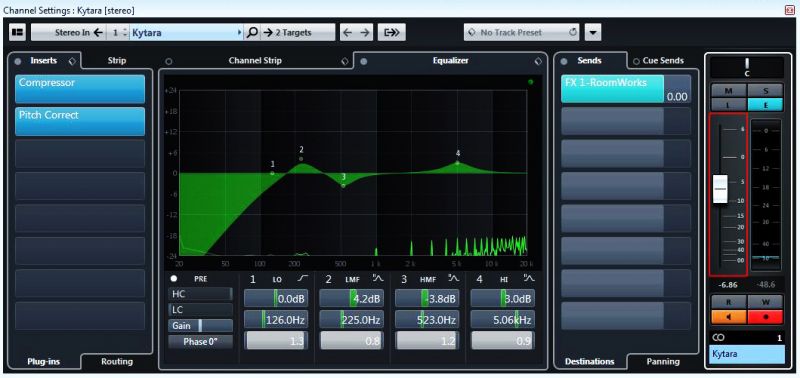The height and width of the screenshot is (378, 800).
Task: Solo the channel with S button
Action: 765,90
